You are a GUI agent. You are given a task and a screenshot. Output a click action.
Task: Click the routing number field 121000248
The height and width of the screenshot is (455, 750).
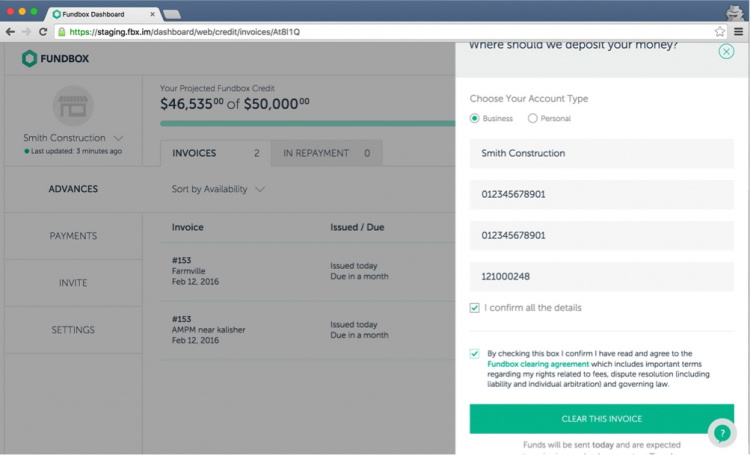click(601, 276)
